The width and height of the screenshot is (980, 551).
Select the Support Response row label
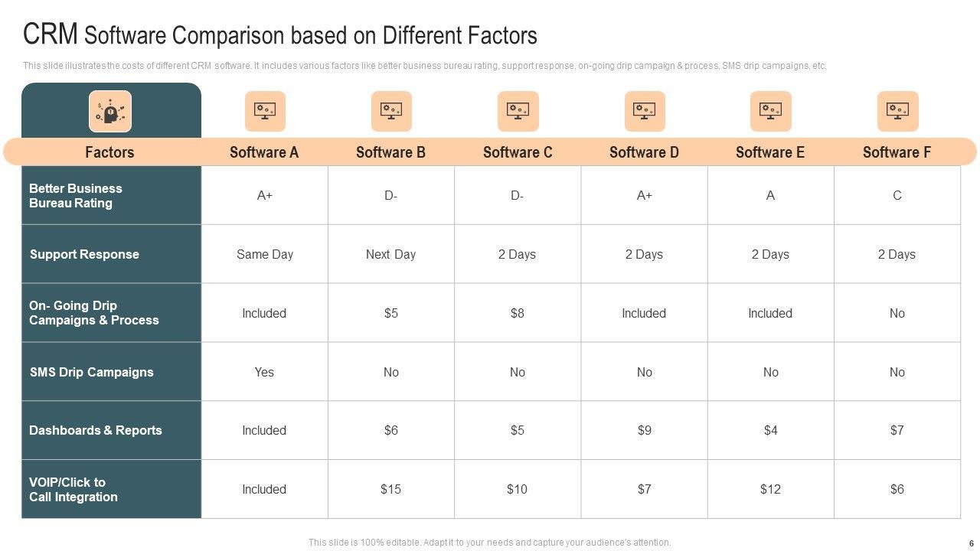(x=84, y=254)
